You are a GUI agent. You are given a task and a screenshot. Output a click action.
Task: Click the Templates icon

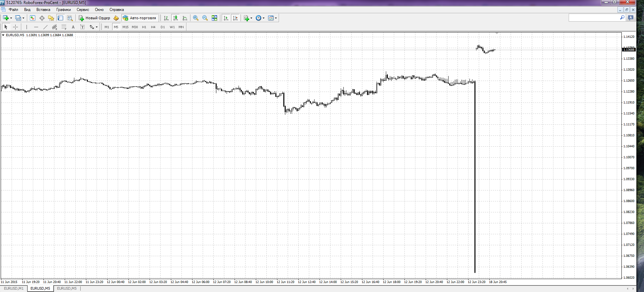point(271,18)
